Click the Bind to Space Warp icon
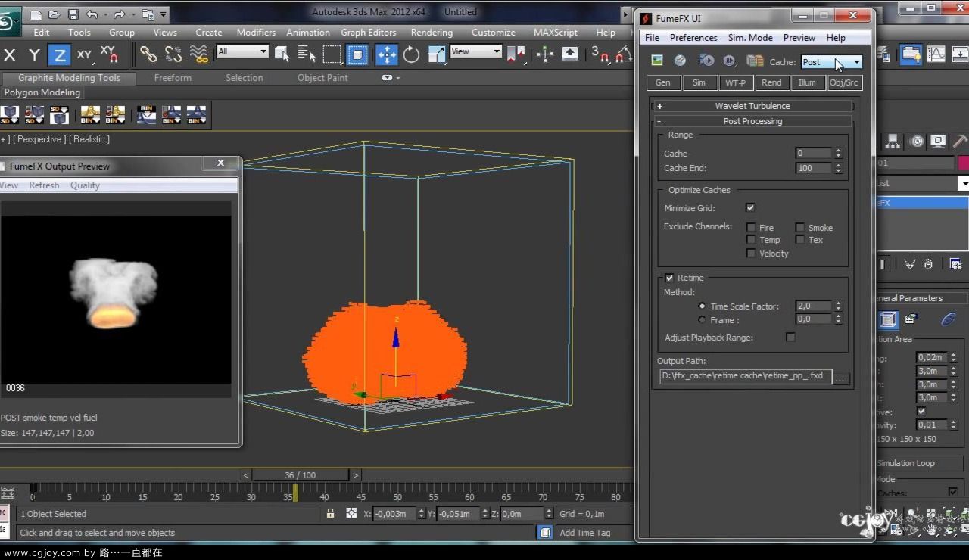Screen dimensions: 969x560 [x=198, y=54]
